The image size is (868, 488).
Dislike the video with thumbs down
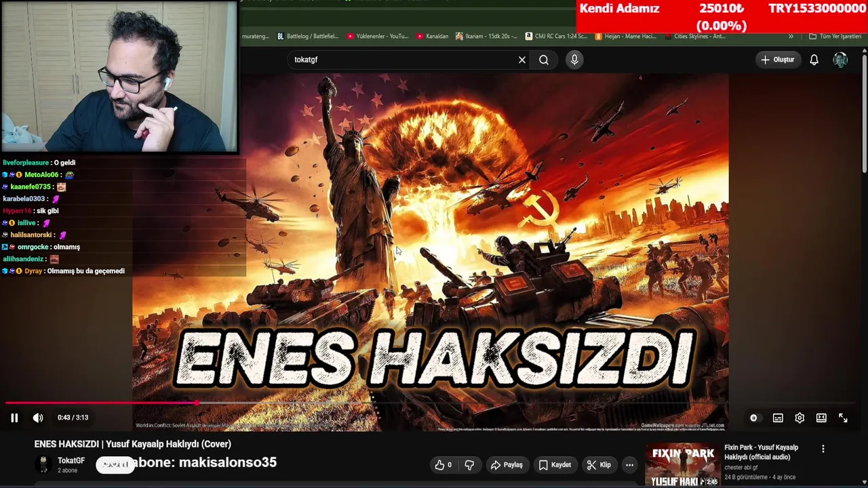pyautogui.click(x=469, y=465)
